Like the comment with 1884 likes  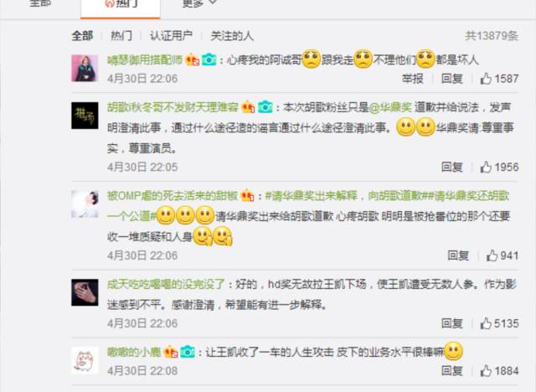click(486, 370)
